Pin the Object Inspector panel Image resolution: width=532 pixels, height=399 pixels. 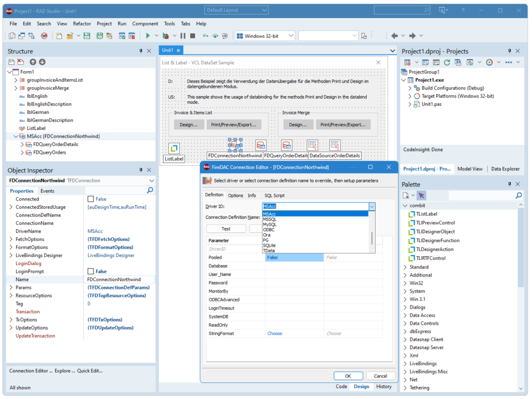coord(141,170)
